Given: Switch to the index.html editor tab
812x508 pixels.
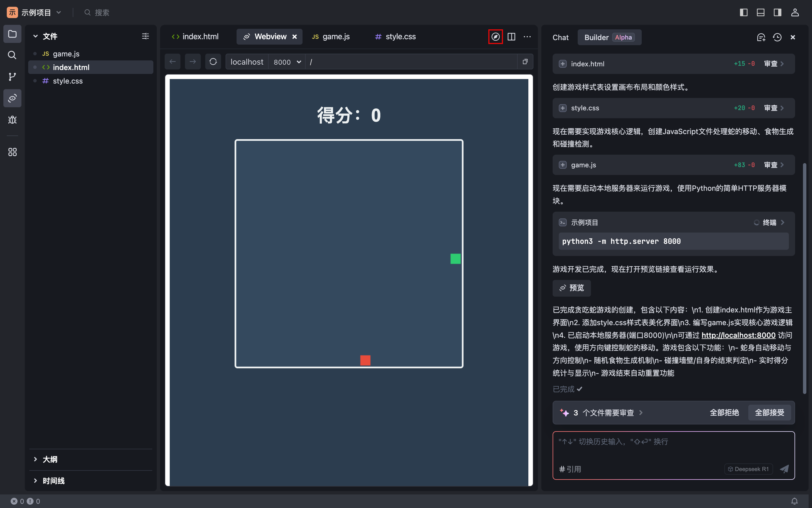Looking at the screenshot, I should pyautogui.click(x=195, y=37).
